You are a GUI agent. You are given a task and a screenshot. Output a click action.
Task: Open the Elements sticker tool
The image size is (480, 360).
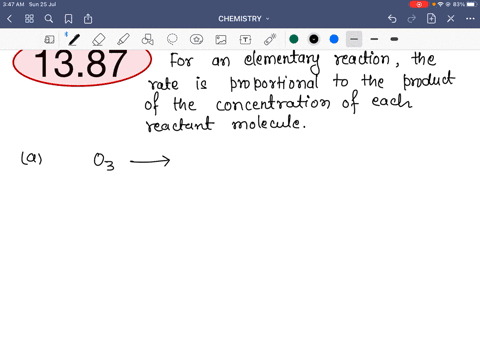[x=196, y=40]
